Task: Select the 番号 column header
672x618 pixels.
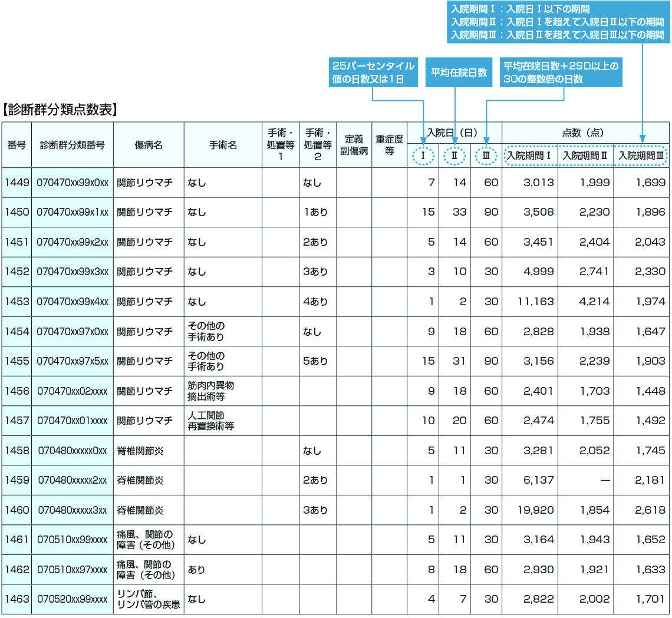Action: [x=17, y=145]
